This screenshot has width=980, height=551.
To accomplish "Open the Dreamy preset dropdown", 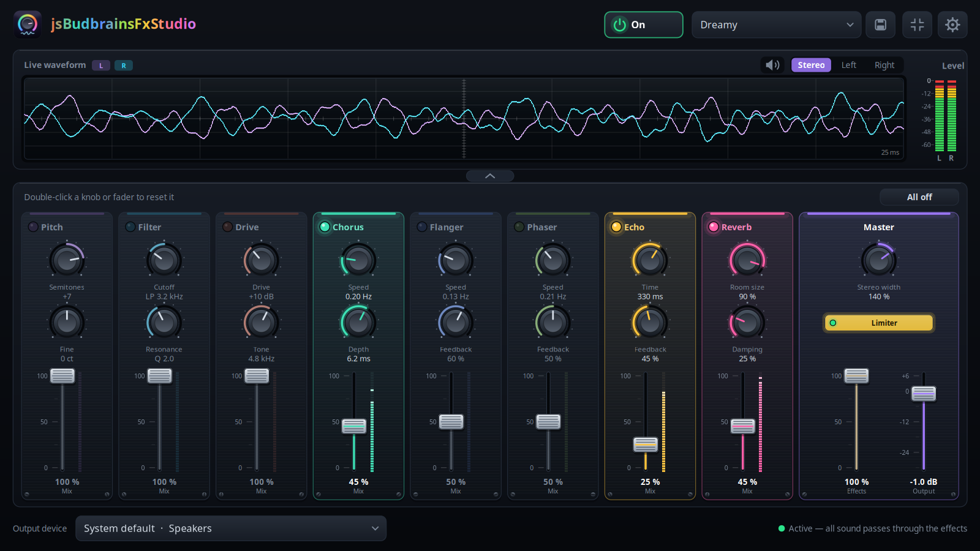I will [x=777, y=24].
